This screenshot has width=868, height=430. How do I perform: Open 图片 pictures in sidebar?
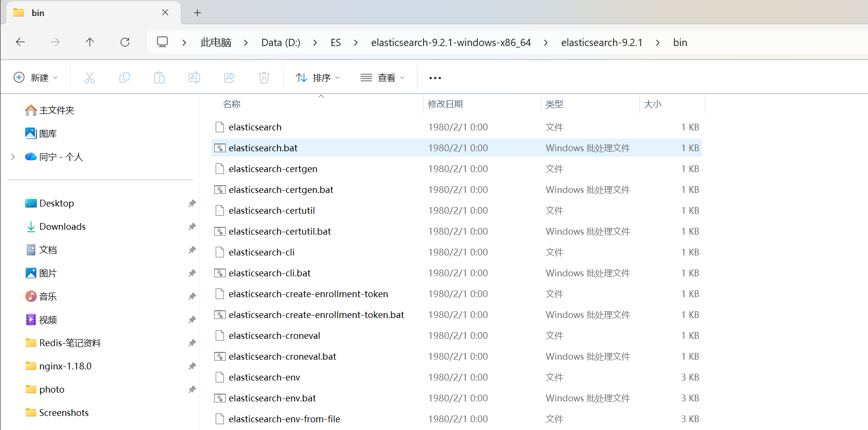pyautogui.click(x=41, y=273)
